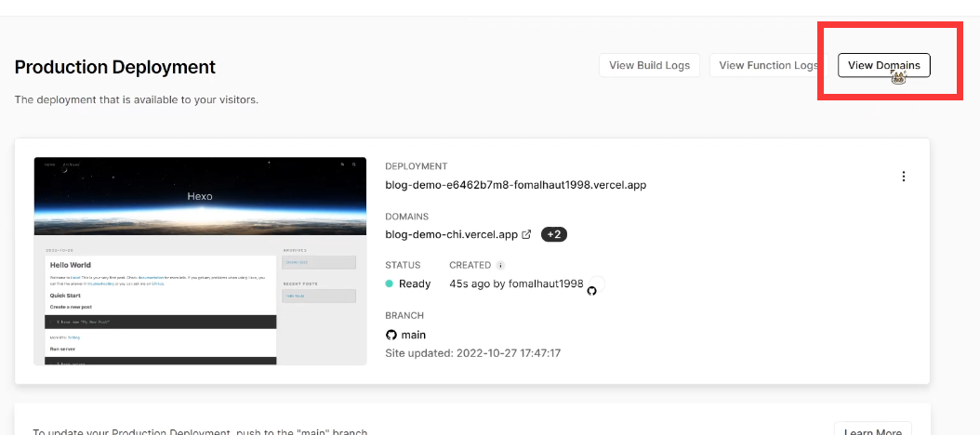Click 'The deployment that is available' description
The width and height of the screenshot is (980, 435).
pos(137,99)
